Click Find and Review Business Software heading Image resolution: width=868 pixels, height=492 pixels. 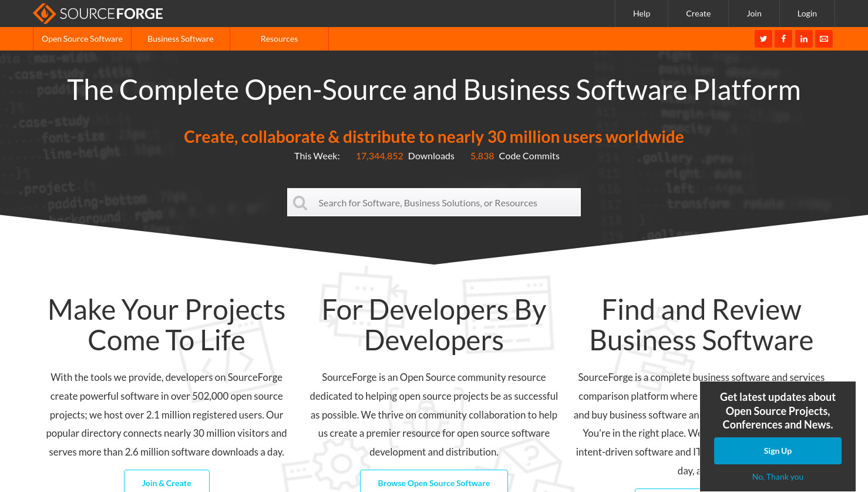pos(701,325)
